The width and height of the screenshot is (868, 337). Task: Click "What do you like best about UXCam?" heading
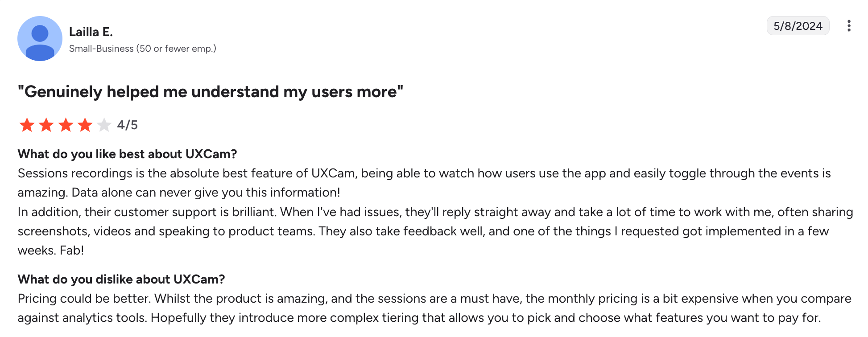click(x=127, y=154)
